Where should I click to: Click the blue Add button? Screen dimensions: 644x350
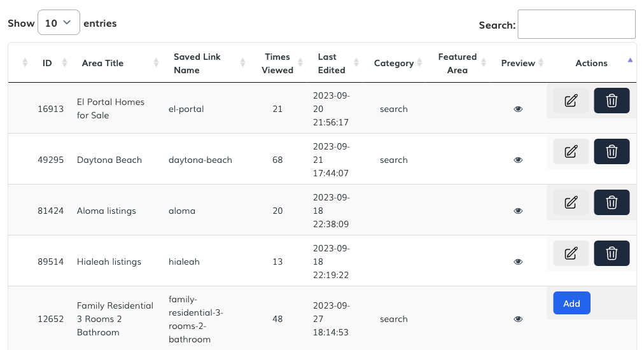571,304
